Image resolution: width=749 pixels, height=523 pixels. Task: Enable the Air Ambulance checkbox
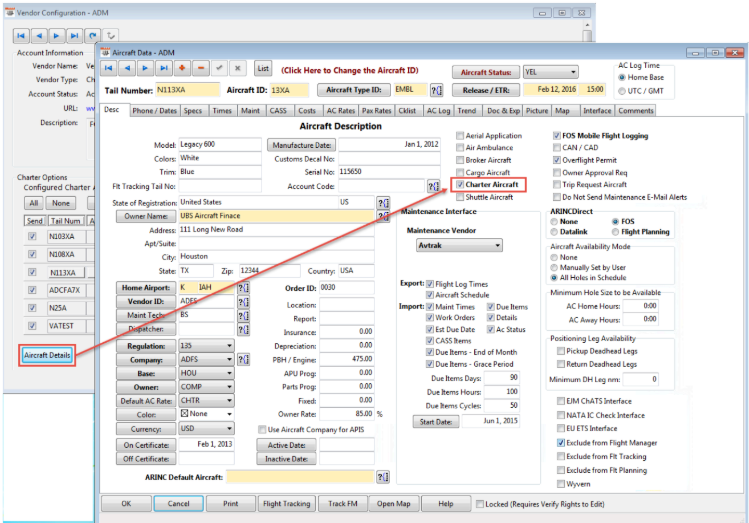[460, 148]
